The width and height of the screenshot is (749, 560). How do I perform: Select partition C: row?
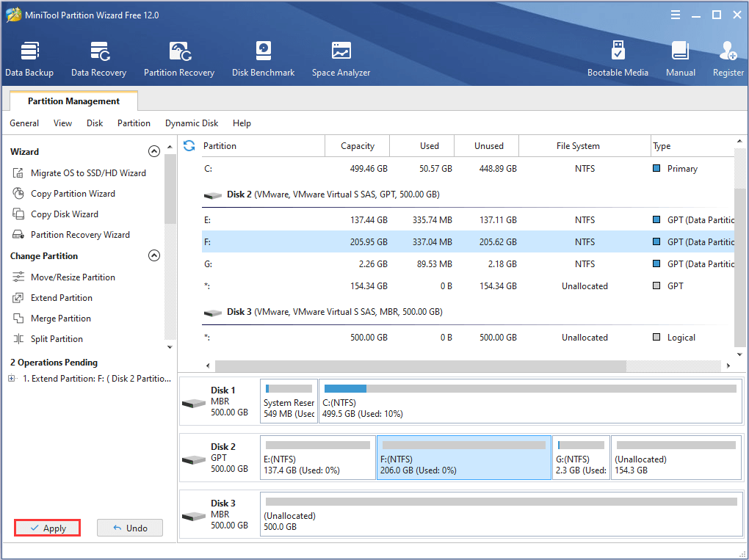468,169
